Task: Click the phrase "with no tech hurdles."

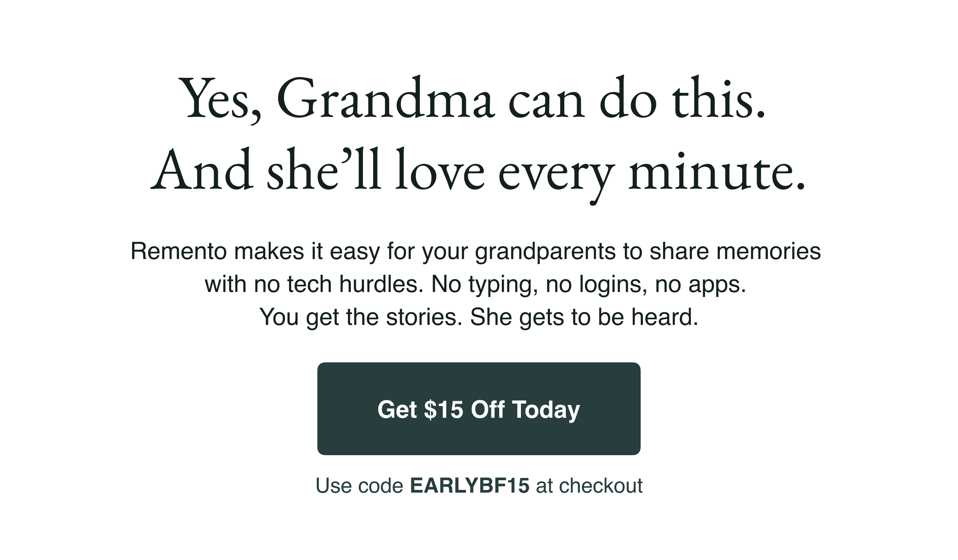Action: 314,284
